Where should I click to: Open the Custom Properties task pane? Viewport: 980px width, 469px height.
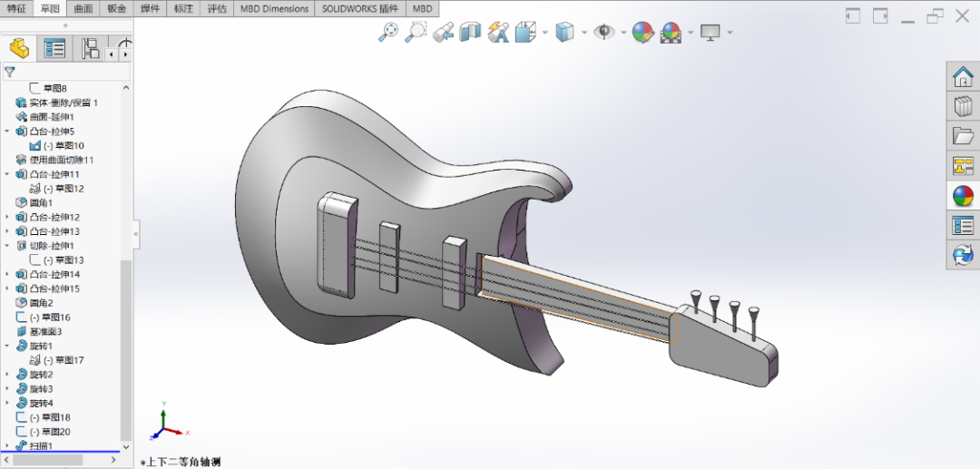[x=963, y=226]
